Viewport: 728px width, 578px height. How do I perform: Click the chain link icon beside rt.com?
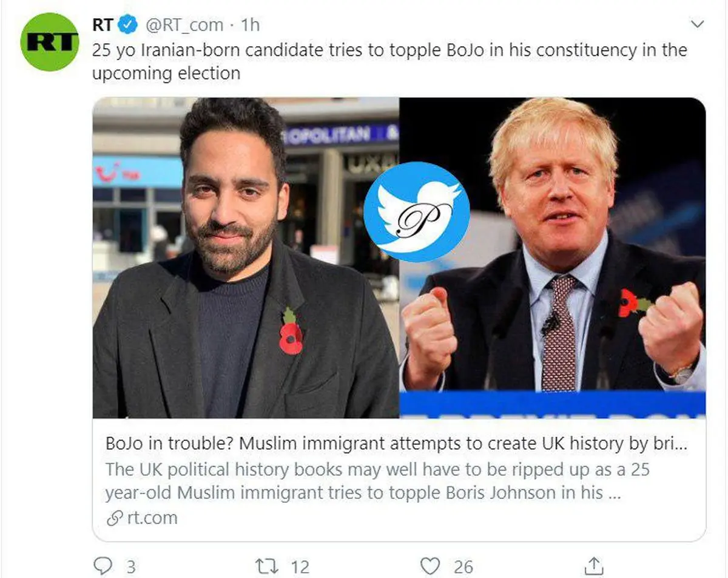coord(113,518)
